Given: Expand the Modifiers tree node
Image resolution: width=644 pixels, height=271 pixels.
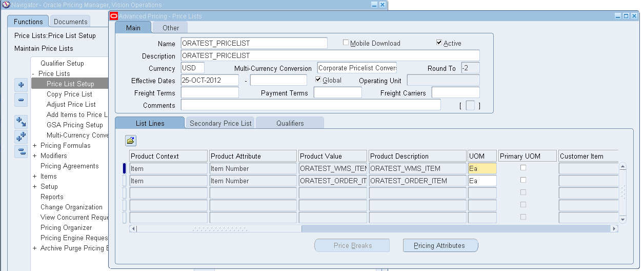Looking at the screenshot, I should 34,156.
